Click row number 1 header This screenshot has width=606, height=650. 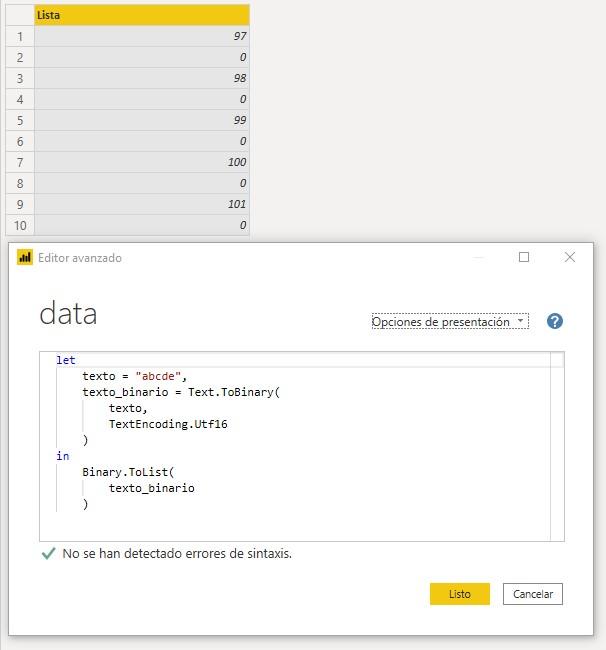point(20,36)
